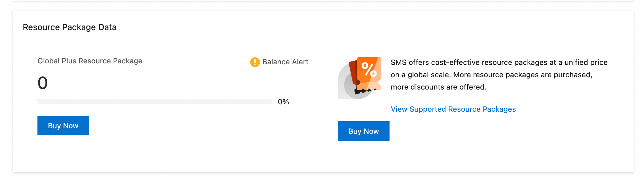The image size is (644, 184).
Task: Click the text "on a global scale"
Action: tap(421, 75)
